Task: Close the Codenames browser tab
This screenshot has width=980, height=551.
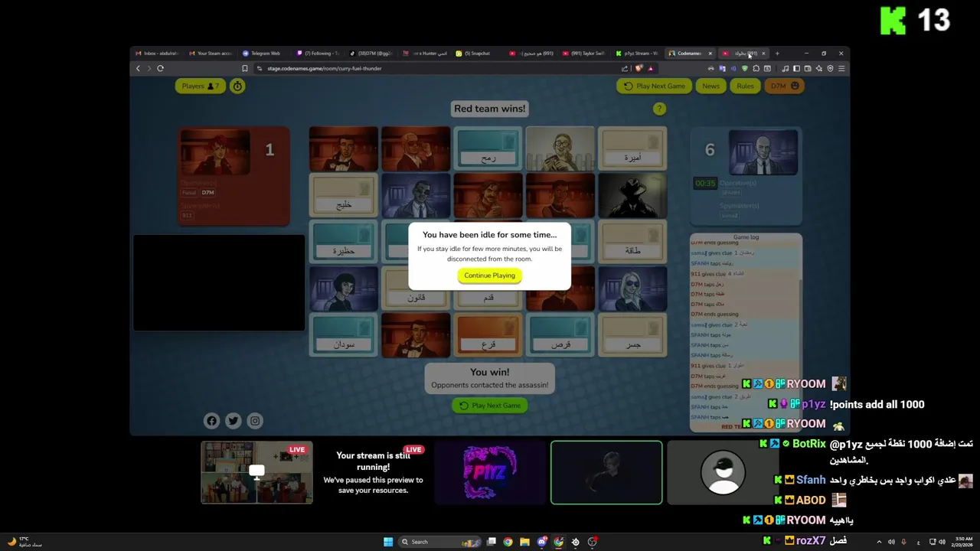Action: pos(710,54)
